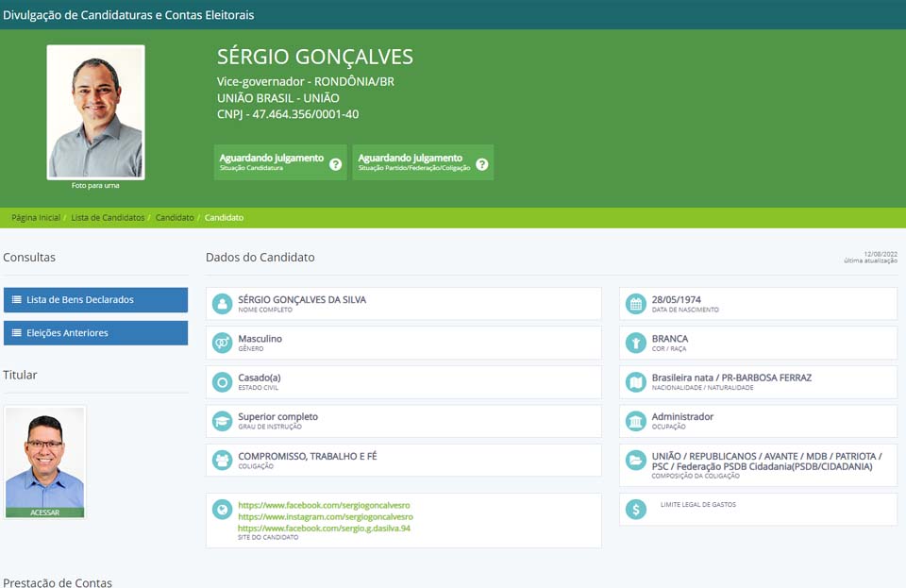Click help icon beside Situação Partido/Federação/Coligação
The height and width of the screenshot is (588, 906).
pos(482,164)
